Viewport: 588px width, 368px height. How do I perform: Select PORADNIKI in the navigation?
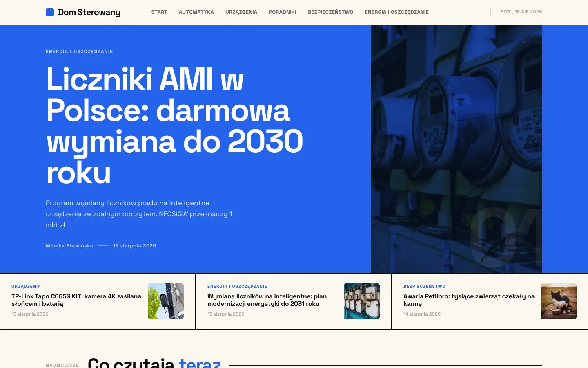pos(283,12)
